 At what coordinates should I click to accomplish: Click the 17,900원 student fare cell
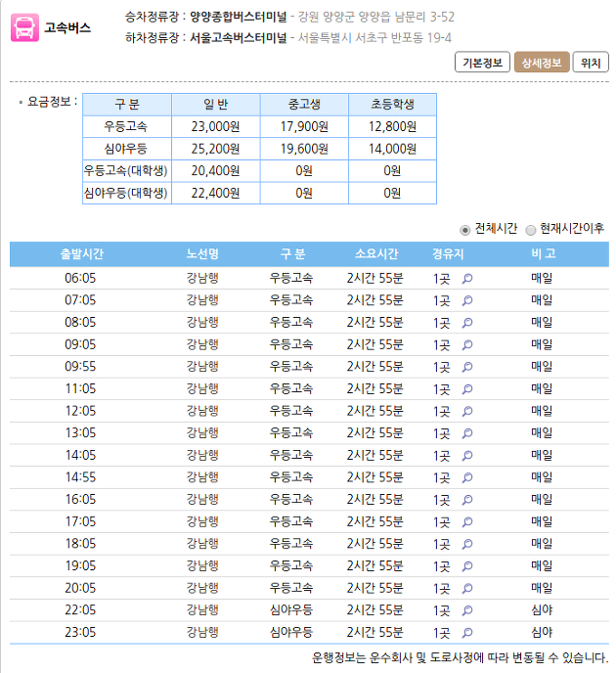tap(304, 126)
